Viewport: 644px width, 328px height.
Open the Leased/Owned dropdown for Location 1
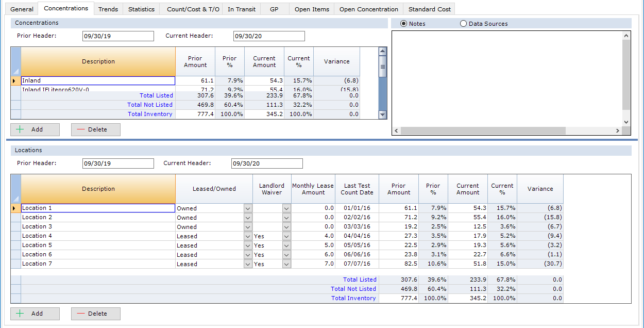[248, 208]
